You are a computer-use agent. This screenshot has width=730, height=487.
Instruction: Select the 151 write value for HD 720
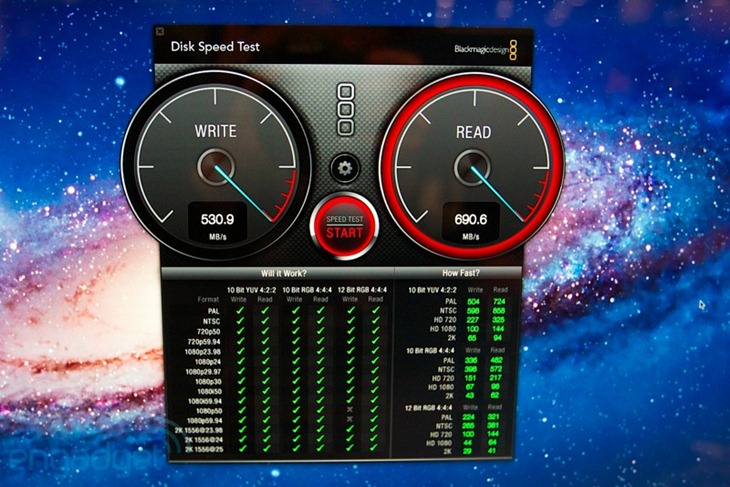[x=470, y=378]
